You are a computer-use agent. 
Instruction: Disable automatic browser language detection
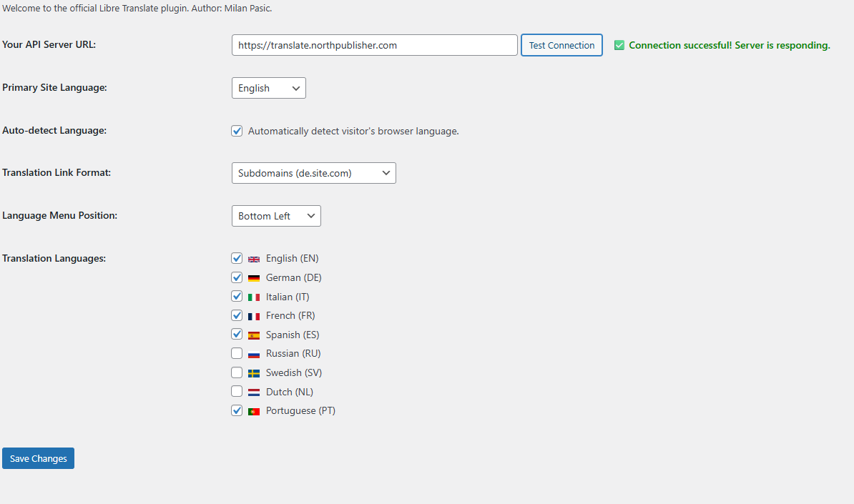coord(237,131)
